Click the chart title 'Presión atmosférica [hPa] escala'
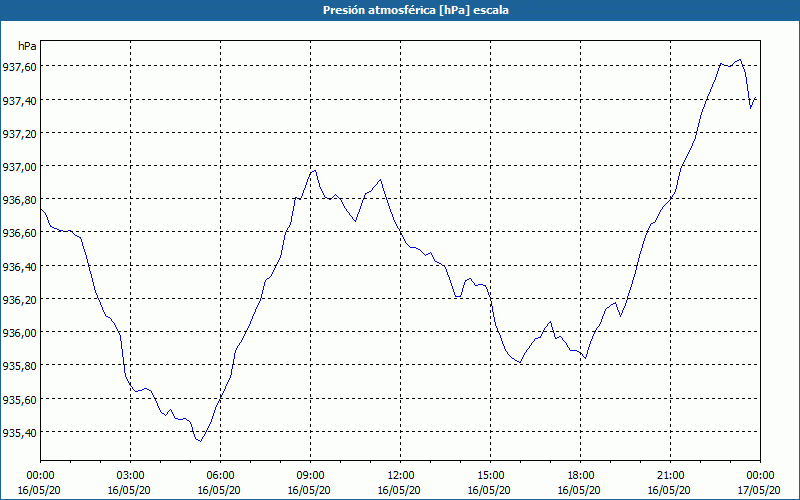800x500 pixels. (x=416, y=10)
